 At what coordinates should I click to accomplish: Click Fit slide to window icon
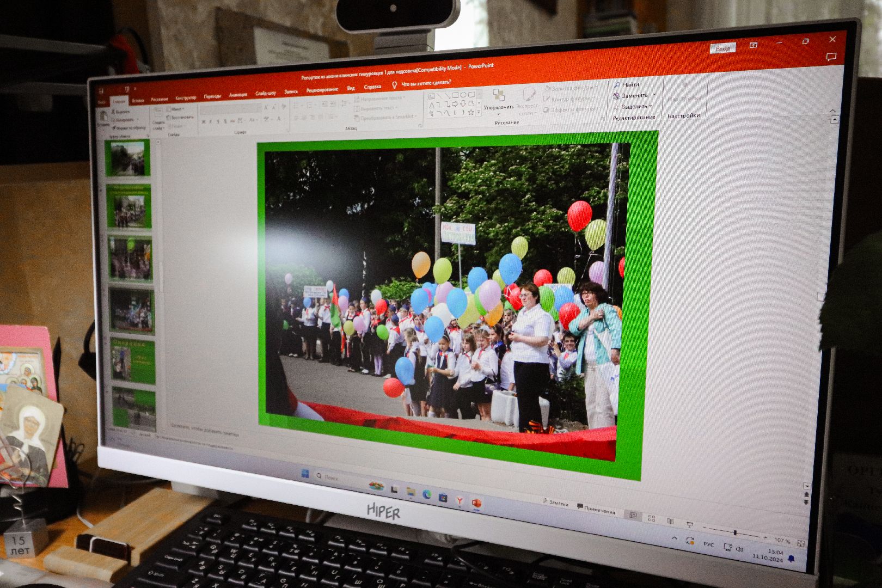pos(801,543)
